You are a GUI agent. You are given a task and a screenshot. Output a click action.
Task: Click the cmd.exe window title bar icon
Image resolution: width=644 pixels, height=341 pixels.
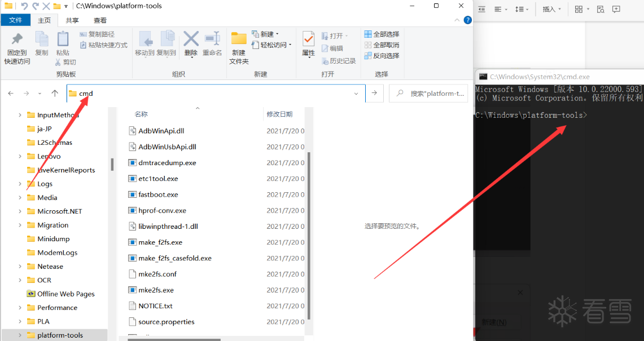point(483,77)
